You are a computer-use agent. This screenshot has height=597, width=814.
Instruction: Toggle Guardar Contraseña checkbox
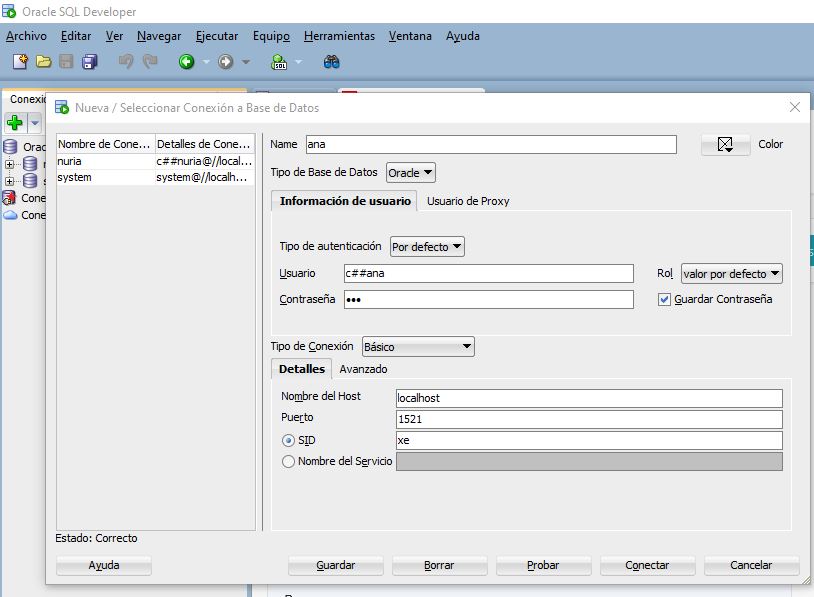tap(664, 300)
